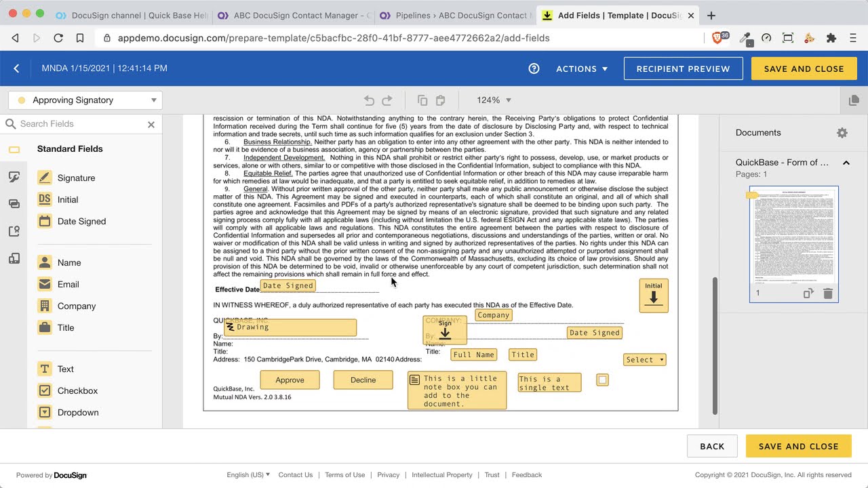Redo the last undone action
Image resolution: width=868 pixels, height=488 pixels.
point(387,100)
